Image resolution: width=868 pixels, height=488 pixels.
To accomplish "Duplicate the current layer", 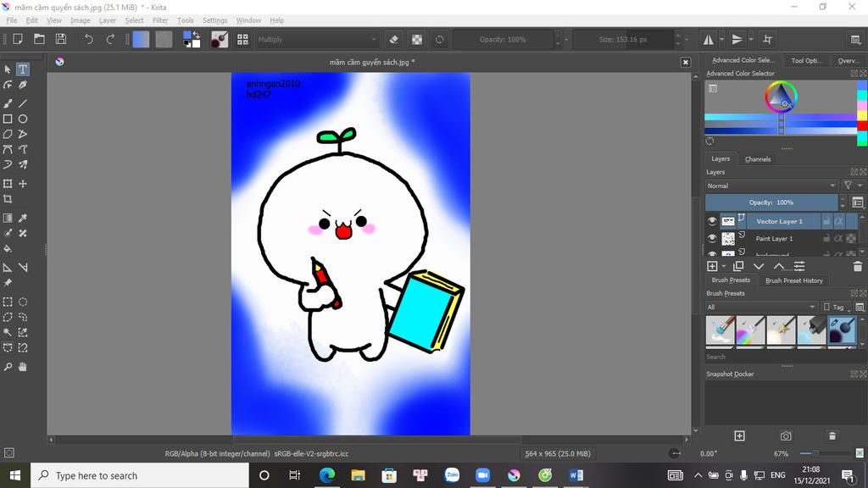I will [x=738, y=267].
